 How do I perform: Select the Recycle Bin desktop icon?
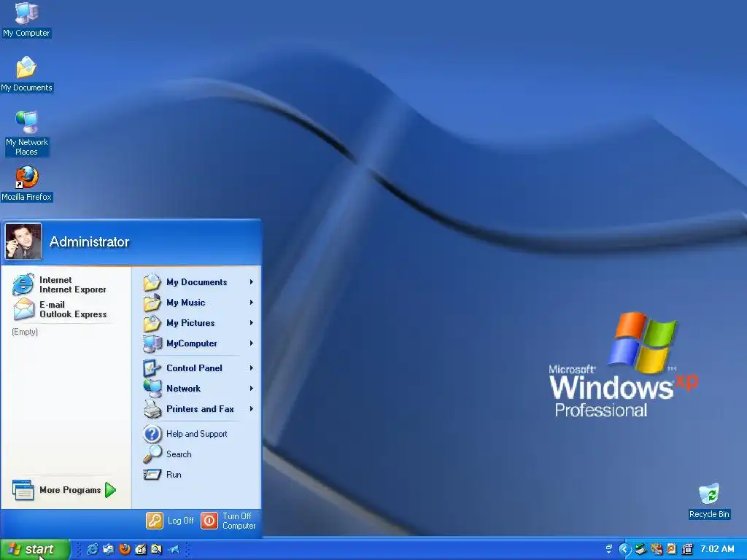click(709, 501)
